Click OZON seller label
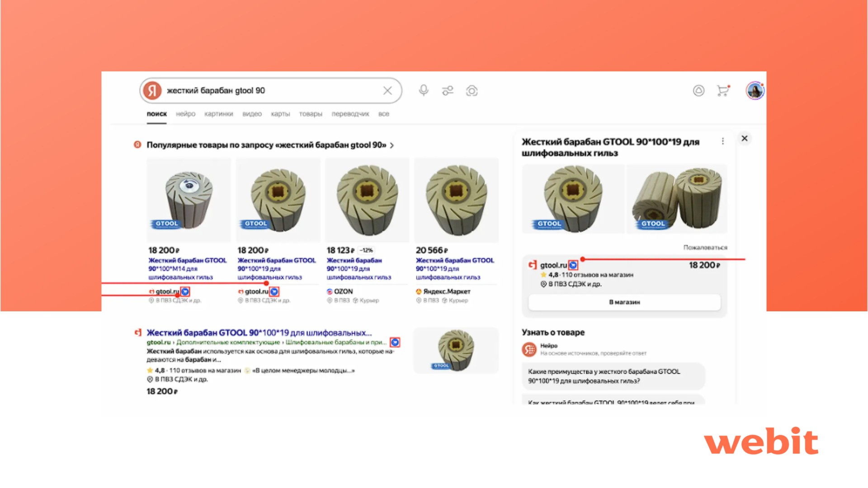The height and width of the screenshot is (488, 868). (340, 291)
